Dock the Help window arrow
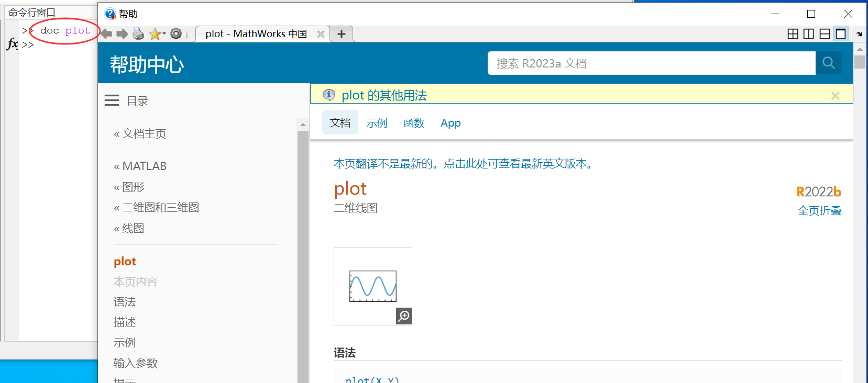The width and height of the screenshot is (868, 383). click(859, 34)
